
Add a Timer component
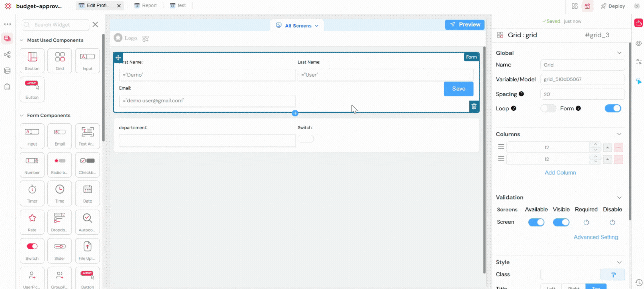coord(32,193)
